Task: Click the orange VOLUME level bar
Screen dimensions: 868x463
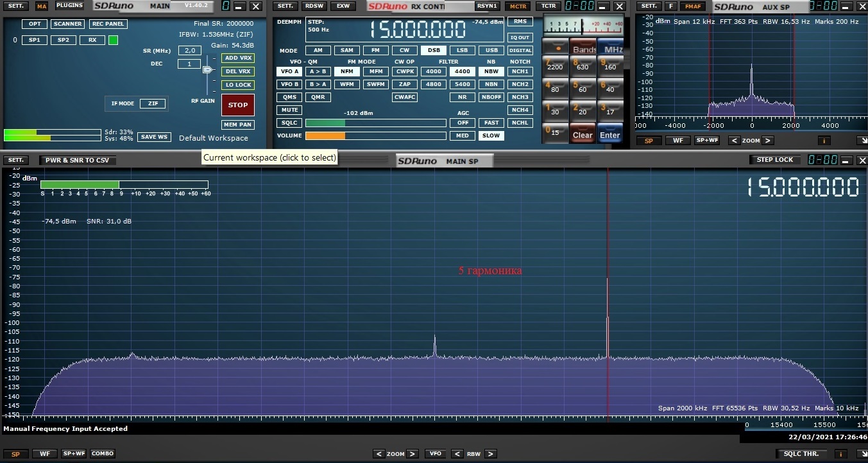Action: click(x=325, y=135)
